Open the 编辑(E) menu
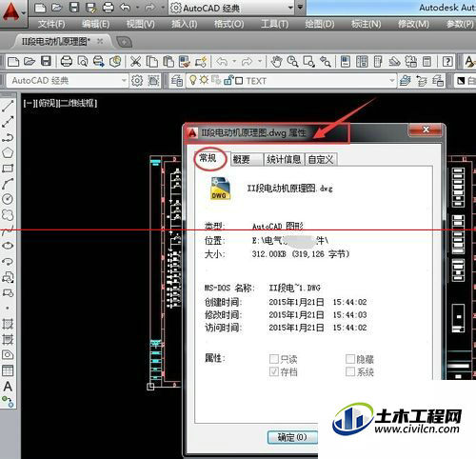 click(95, 24)
